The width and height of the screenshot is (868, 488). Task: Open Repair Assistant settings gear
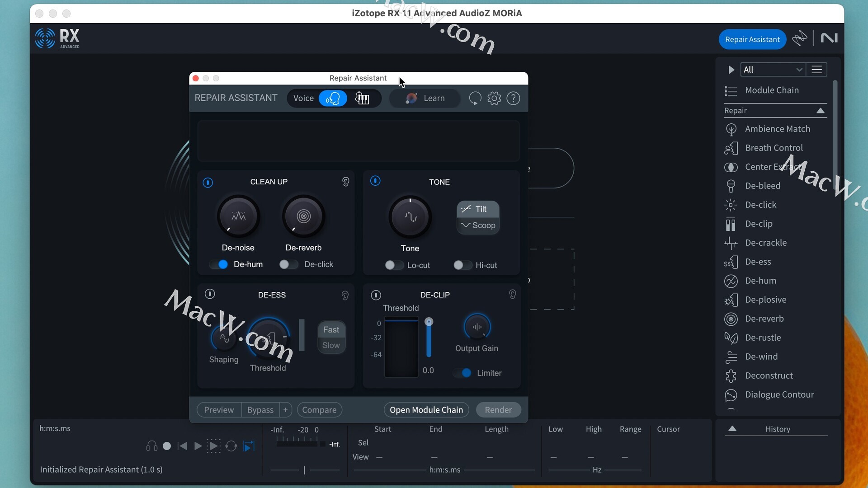494,98
